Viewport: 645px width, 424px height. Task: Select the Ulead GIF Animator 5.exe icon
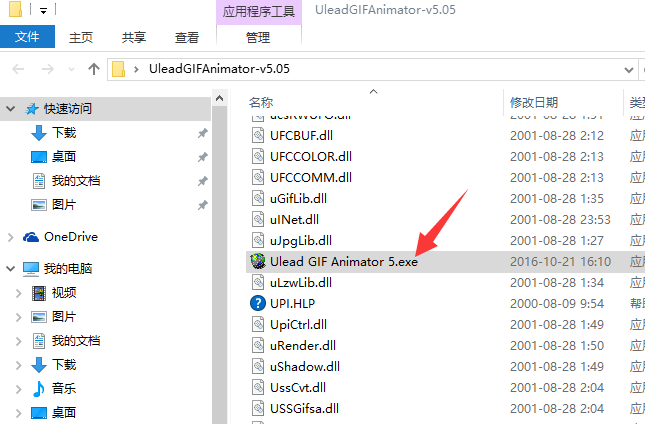[x=258, y=262]
